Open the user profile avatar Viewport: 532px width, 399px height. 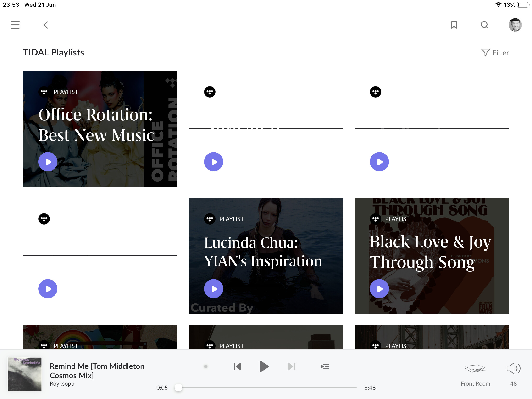(515, 25)
